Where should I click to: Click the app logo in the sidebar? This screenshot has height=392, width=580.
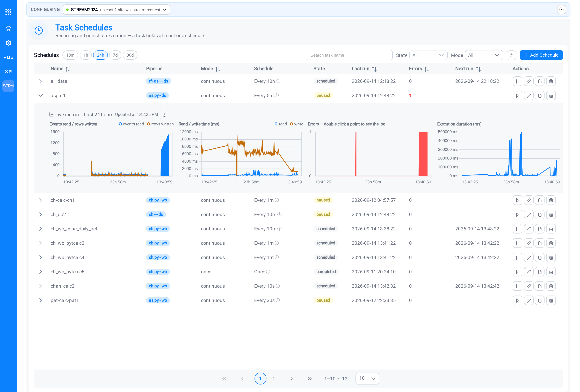pos(9,12)
